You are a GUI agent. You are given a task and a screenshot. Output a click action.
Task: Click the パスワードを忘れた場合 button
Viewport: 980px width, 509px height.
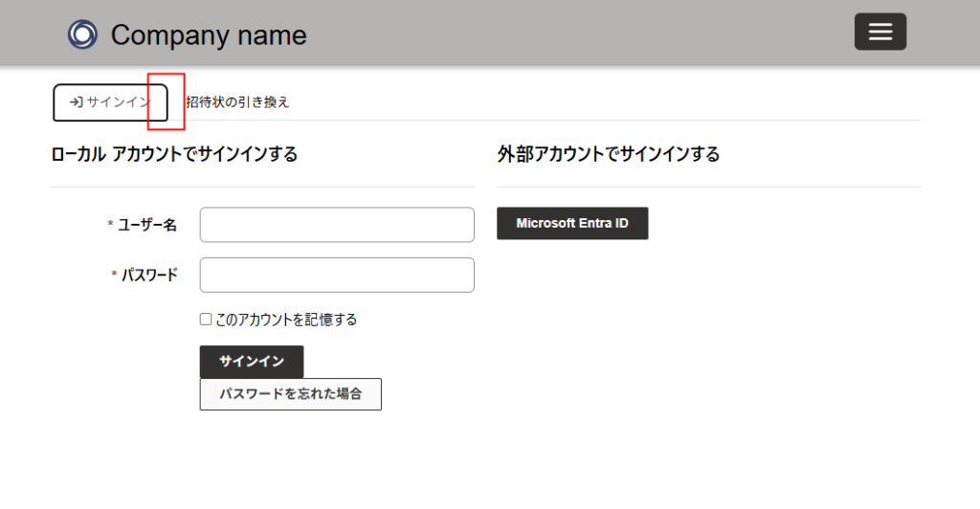point(290,394)
